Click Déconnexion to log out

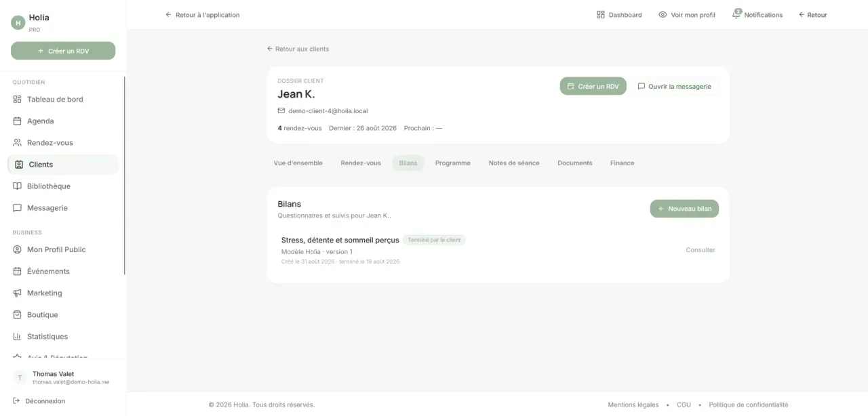39,401
